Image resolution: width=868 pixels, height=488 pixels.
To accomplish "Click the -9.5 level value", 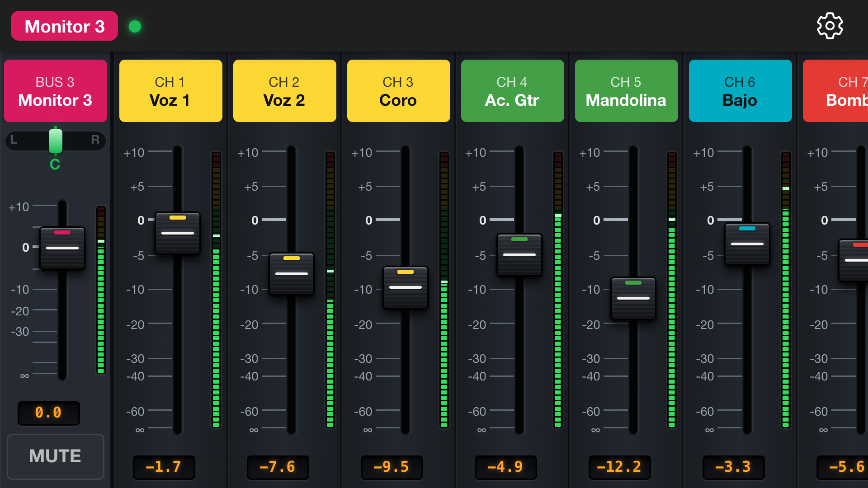I will (x=392, y=467).
